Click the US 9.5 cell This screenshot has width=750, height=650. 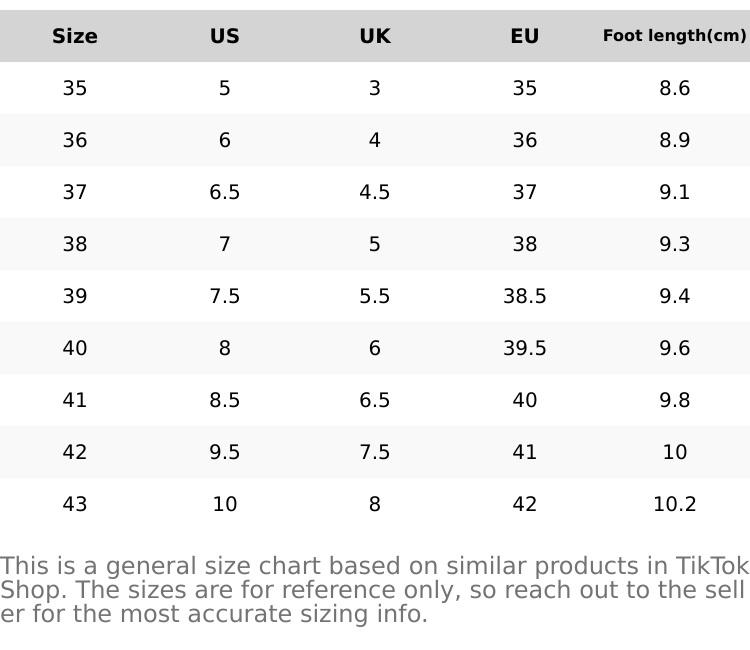[x=225, y=452]
